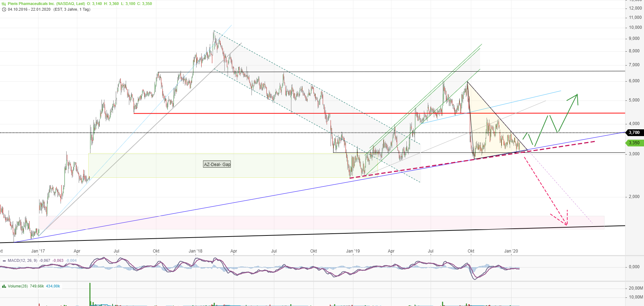The image size is (644, 306).
Task: Click the green 3,350 last price tag
Action: (634, 143)
